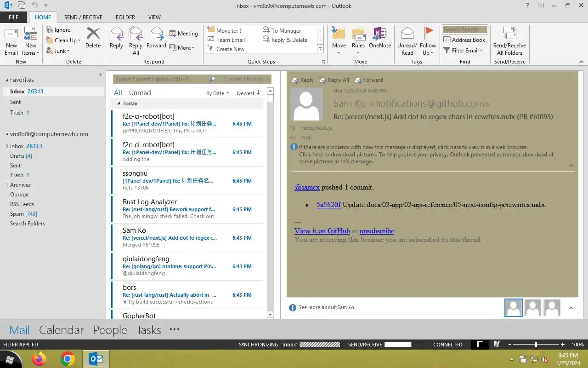Delete the selected message with ribbon Delete
The height and width of the screenshot is (368, 588).
coord(93,38)
